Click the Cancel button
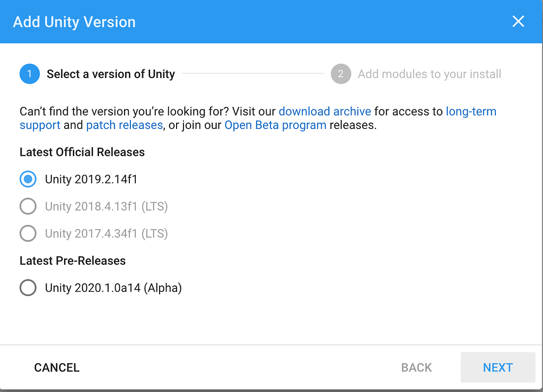 (56, 367)
